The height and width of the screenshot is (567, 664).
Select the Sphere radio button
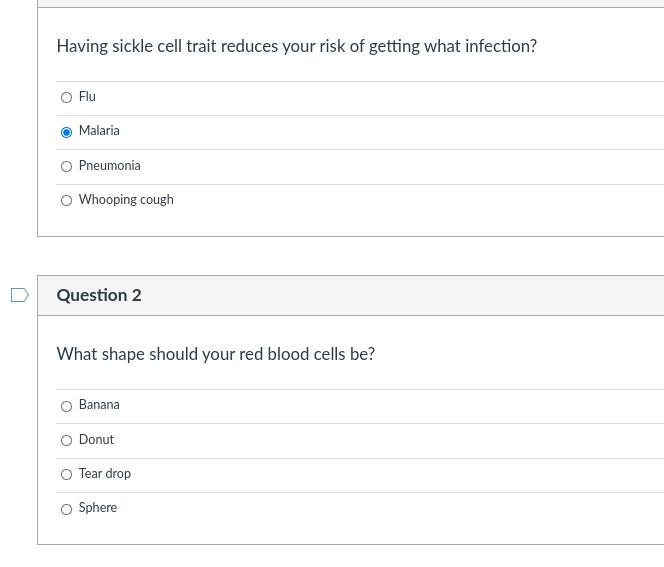pos(67,510)
